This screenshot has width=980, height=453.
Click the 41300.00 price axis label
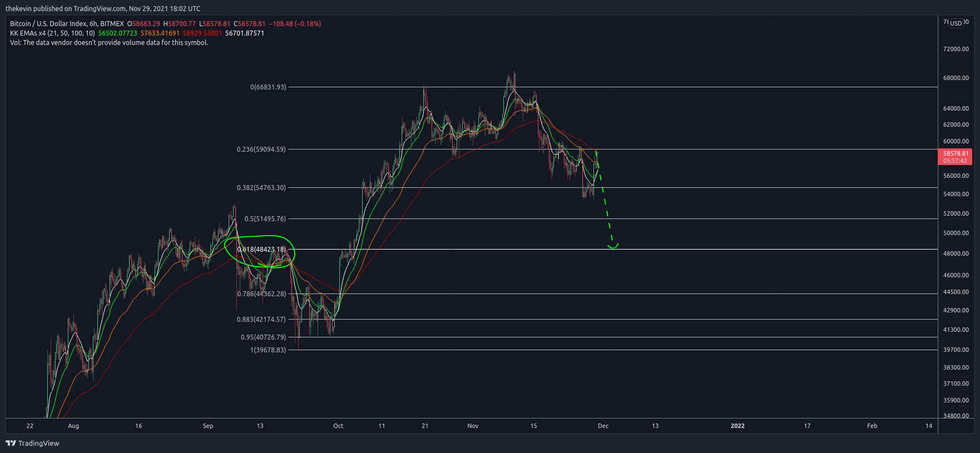tap(956, 330)
